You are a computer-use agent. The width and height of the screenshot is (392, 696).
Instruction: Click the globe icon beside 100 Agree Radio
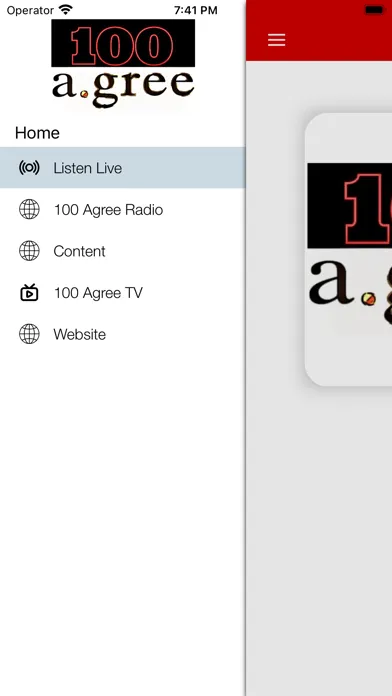pos(29,210)
